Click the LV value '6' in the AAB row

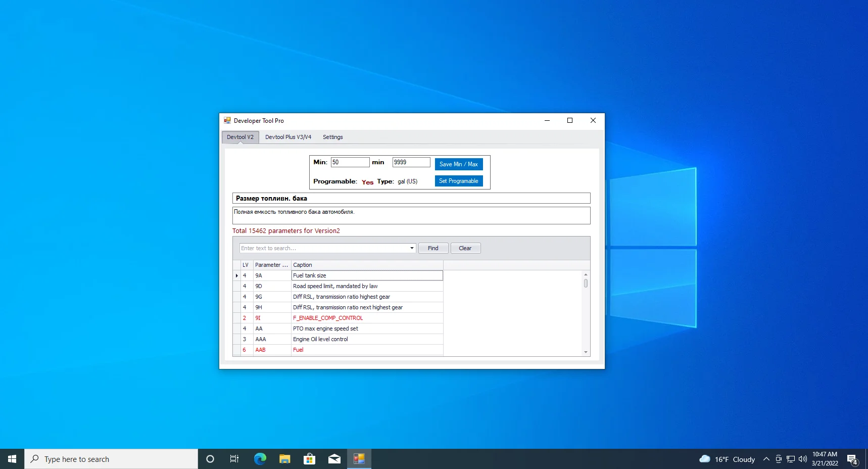pyautogui.click(x=247, y=350)
